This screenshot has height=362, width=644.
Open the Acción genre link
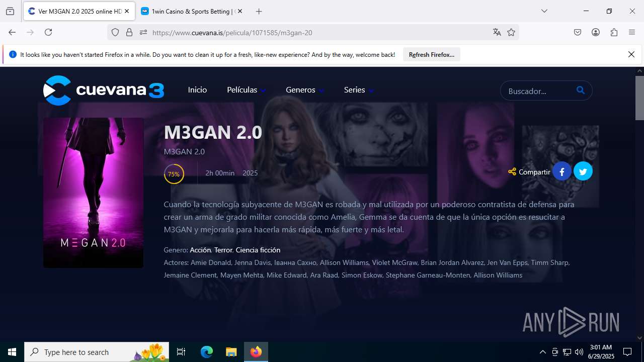click(200, 250)
